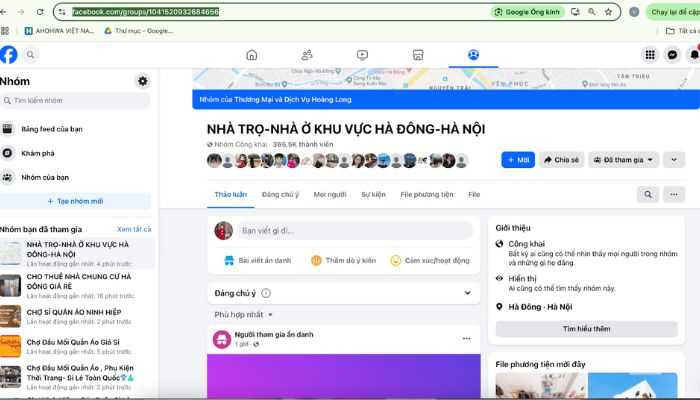Open the Chrome profile avatar
The height and width of the screenshot is (400, 700).
(634, 12)
